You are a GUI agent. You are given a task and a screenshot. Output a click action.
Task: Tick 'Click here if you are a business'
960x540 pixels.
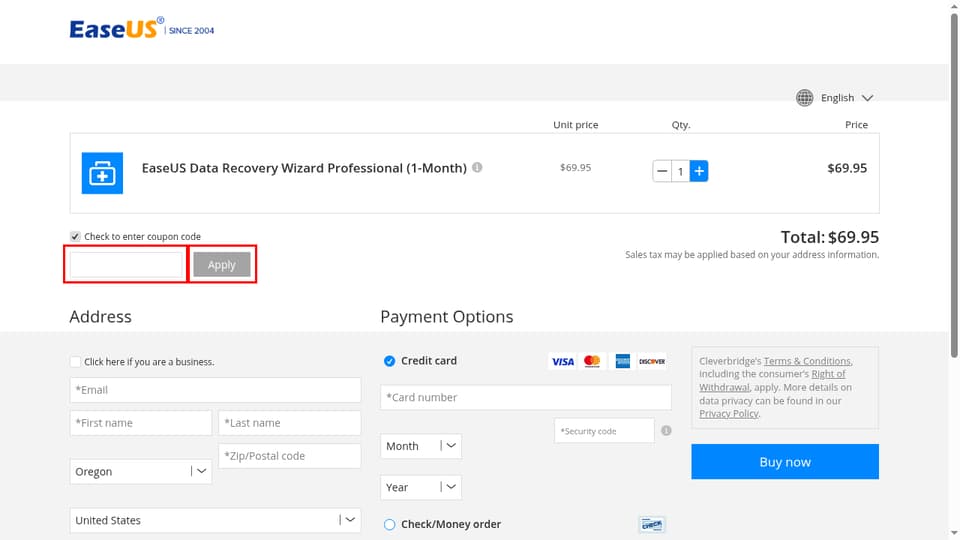[x=75, y=362]
